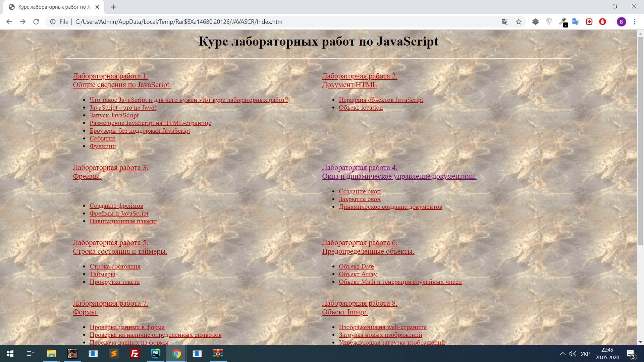
Task: Open Task View on the taskbar
Action: [x=30, y=354]
